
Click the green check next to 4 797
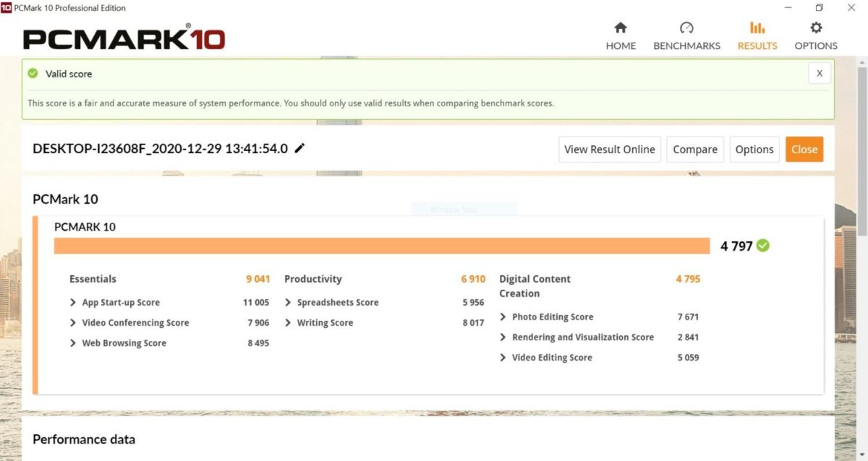[x=763, y=246]
